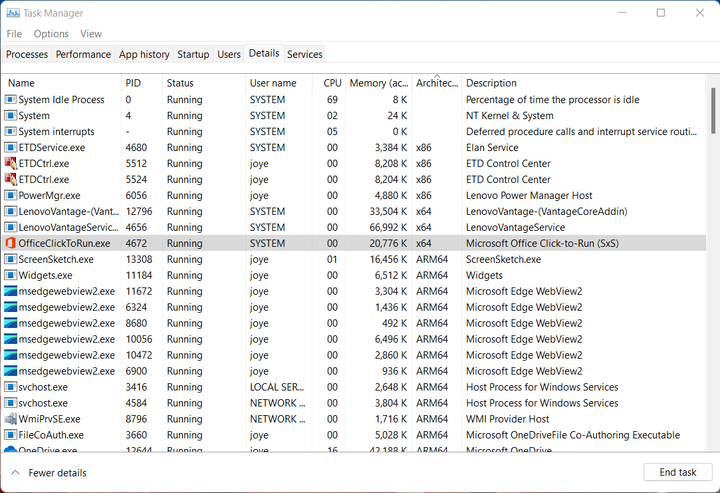The image size is (720, 493).
Task: Switch to the Services tab
Action: [304, 54]
